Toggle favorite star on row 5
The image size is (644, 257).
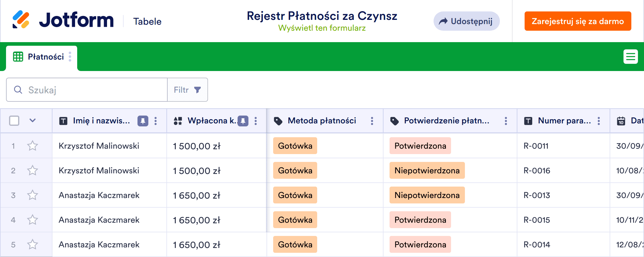tap(33, 245)
